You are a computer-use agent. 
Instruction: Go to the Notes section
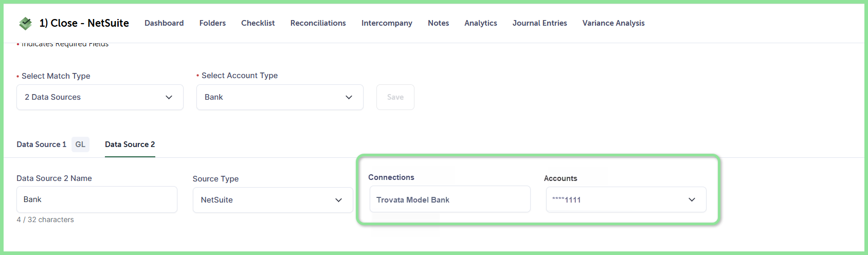click(x=439, y=23)
